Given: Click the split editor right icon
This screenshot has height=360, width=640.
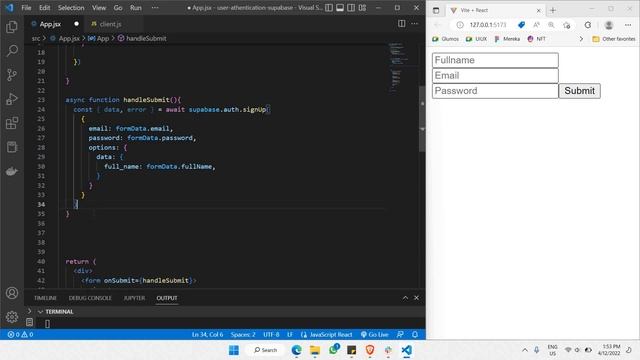Looking at the screenshot, I should (x=402, y=24).
